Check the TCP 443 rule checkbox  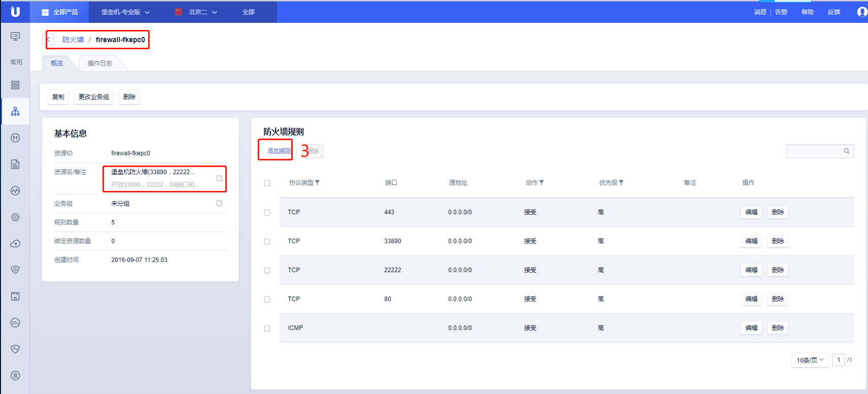click(x=267, y=213)
